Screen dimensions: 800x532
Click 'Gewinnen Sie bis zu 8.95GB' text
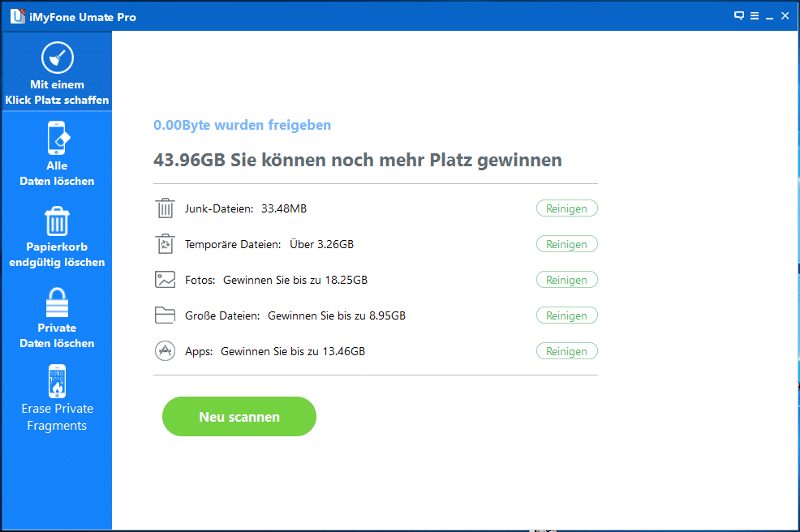pyautogui.click(x=337, y=315)
